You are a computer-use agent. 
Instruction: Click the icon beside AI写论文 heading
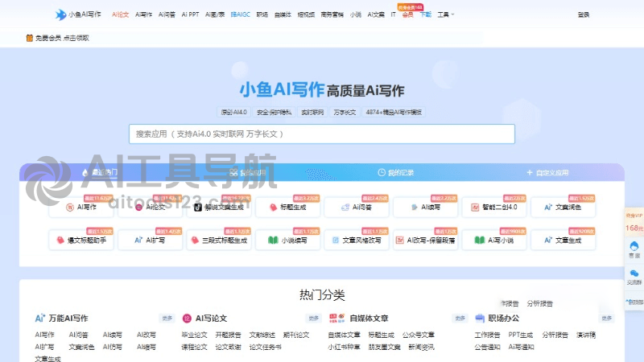click(187, 318)
